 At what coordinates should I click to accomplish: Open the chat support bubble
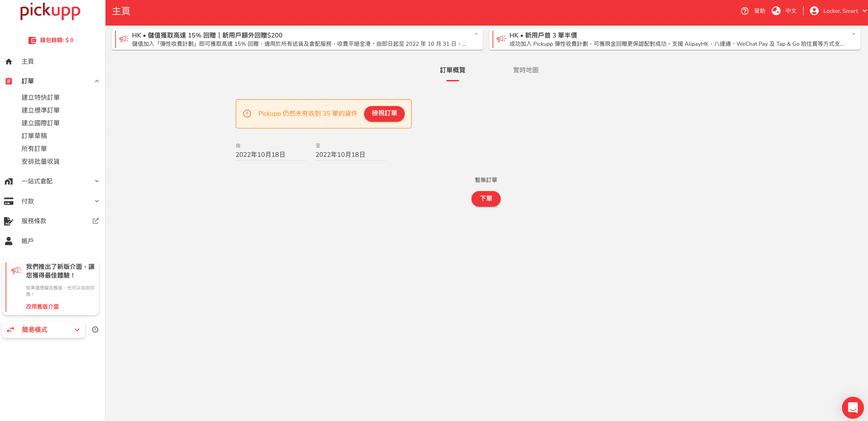(x=852, y=407)
